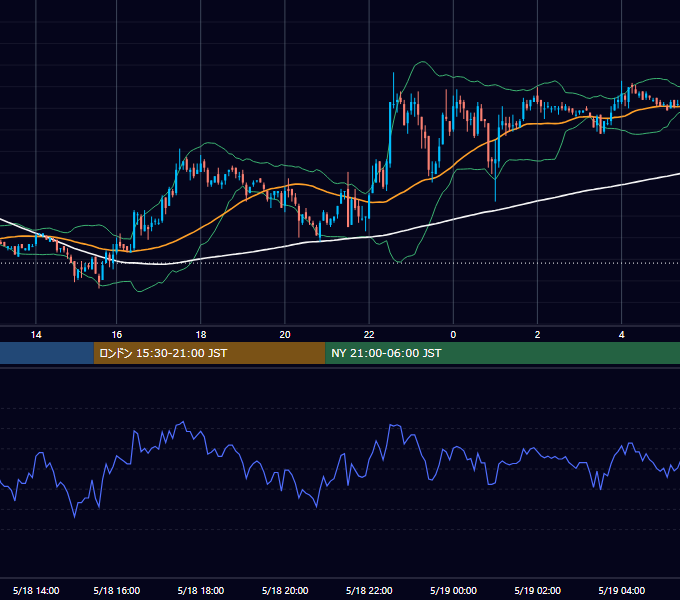680x600 pixels.
Task: Click the 5/19 00:00 date label
Action: tap(453, 590)
